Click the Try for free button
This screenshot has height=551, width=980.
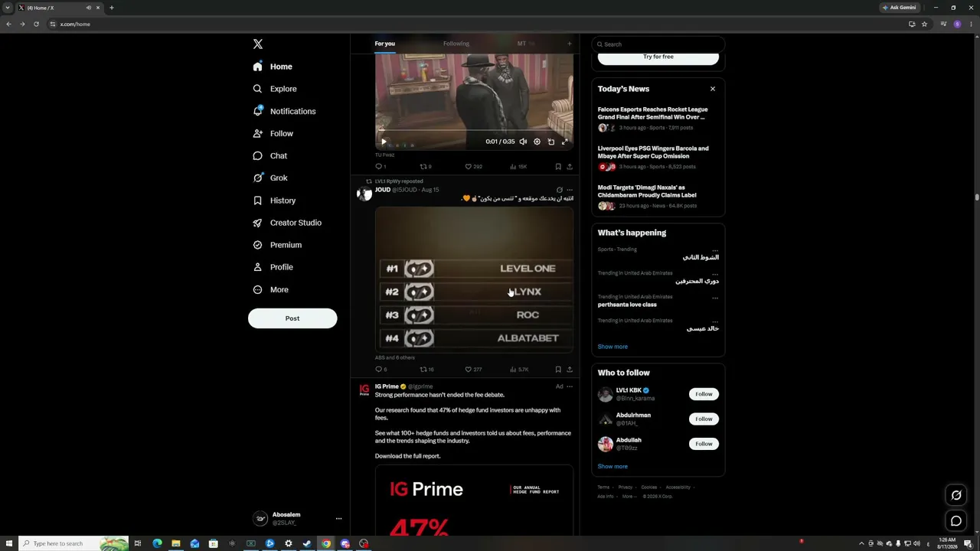[658, 57]
